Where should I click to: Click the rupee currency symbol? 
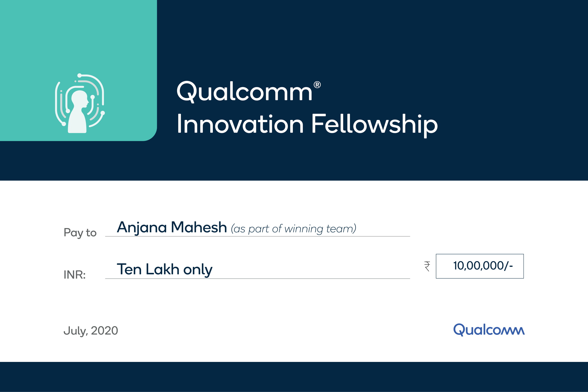coord(427,266)
